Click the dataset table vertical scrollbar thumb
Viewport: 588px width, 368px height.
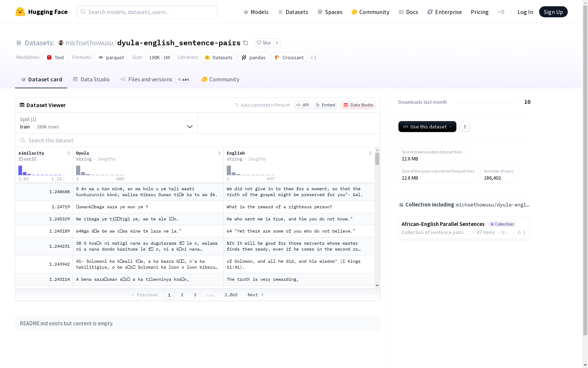click(x=377, y=159)
